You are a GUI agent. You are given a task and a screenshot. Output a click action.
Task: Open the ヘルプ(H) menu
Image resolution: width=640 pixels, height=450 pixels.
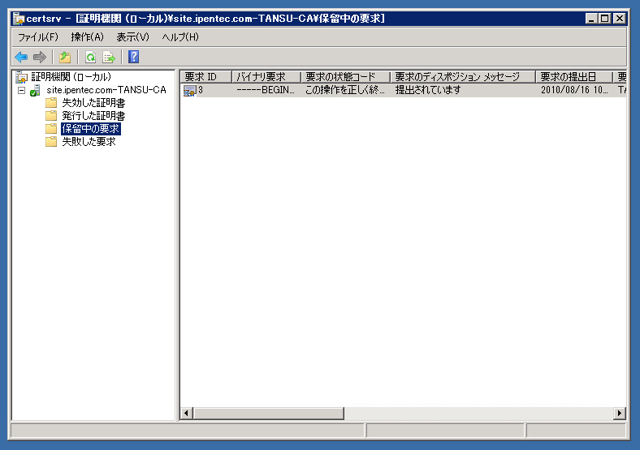180,37
